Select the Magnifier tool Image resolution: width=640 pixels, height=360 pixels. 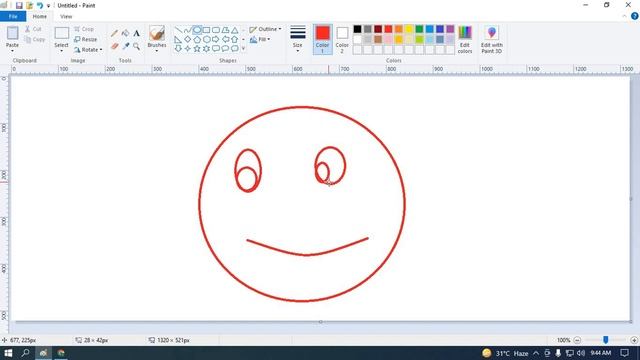136,46
